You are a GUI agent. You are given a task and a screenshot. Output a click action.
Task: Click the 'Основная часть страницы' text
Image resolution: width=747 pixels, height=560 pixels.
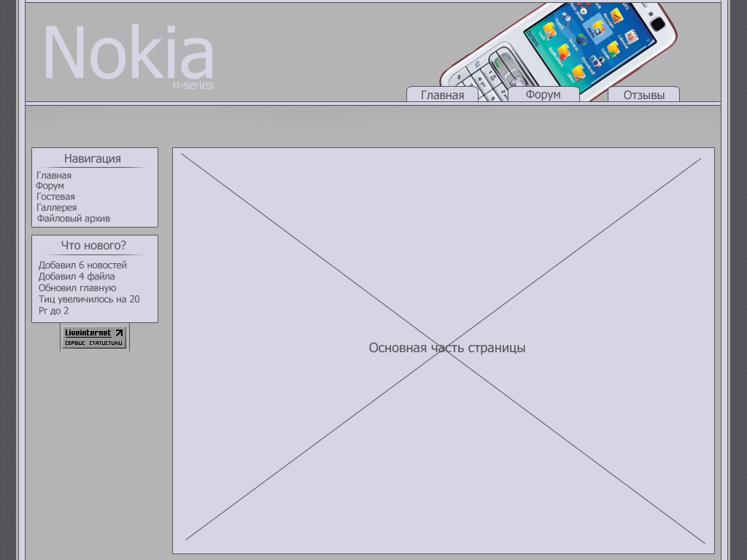tap(446, 348)
